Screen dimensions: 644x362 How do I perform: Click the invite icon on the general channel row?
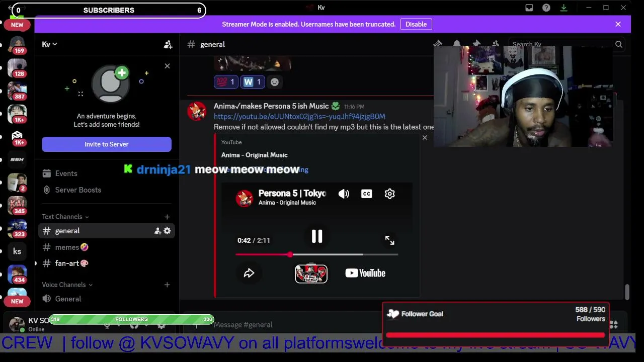click(x=157, y=231)
